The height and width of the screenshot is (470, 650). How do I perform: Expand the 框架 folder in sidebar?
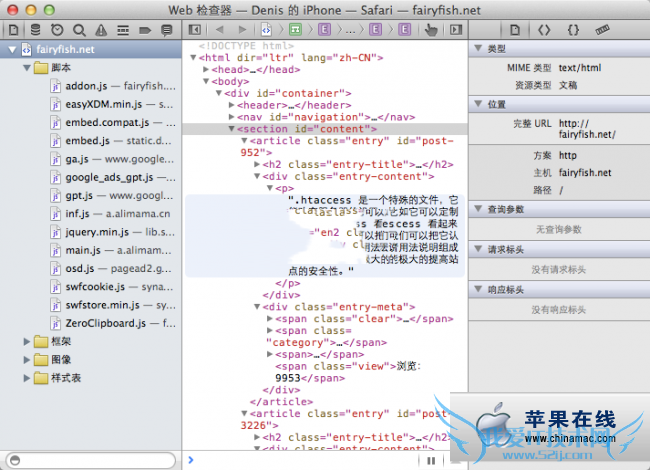coord(27,342)
